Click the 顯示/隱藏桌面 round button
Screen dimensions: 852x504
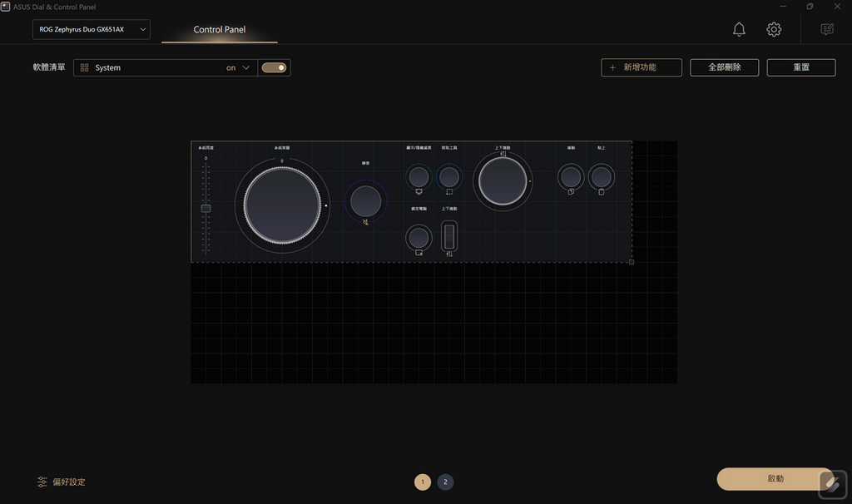[419, 176]
